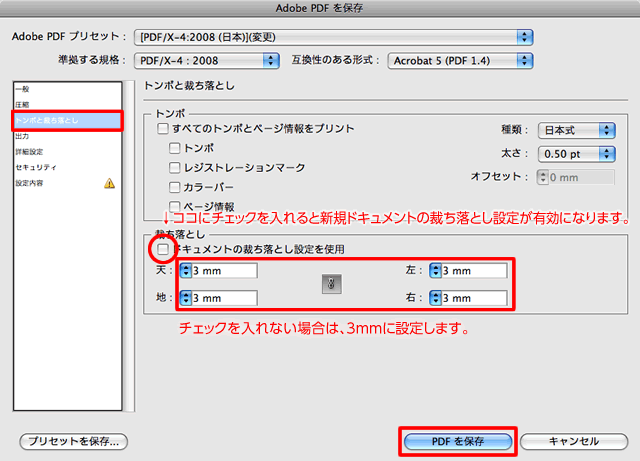
Task: Click the 天 bleed value field
Action: click(x=224, y=271)
